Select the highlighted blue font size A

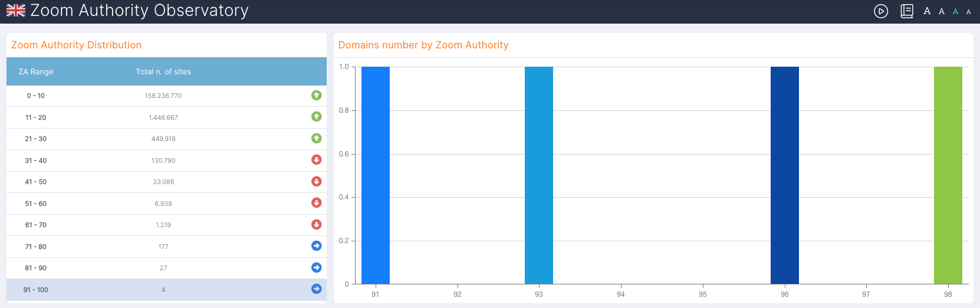tap(956, 12)
